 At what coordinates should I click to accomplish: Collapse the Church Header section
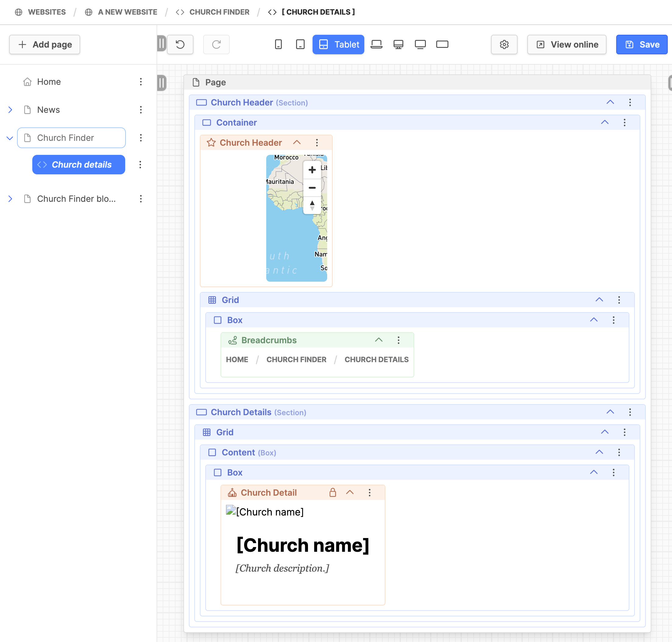click(610, 102)
